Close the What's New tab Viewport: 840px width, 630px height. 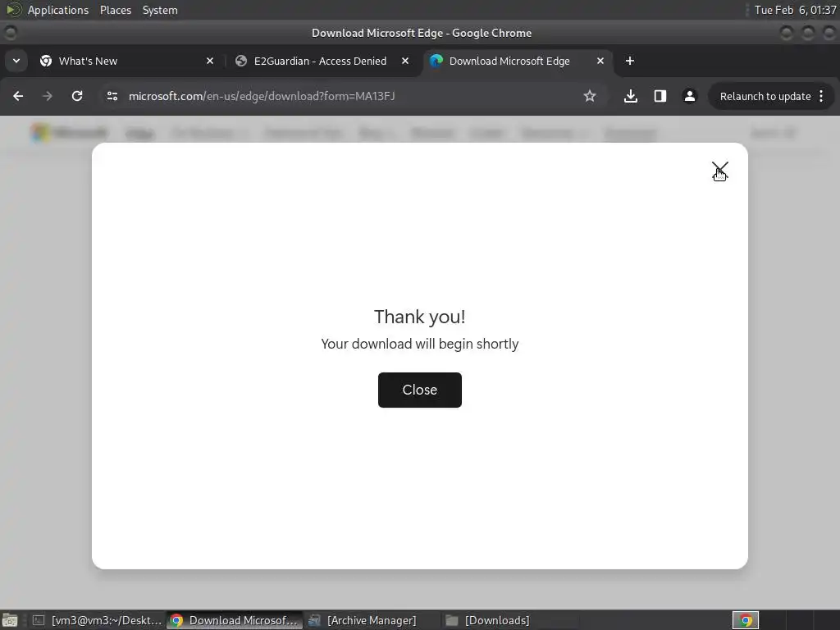coord(210,61)
